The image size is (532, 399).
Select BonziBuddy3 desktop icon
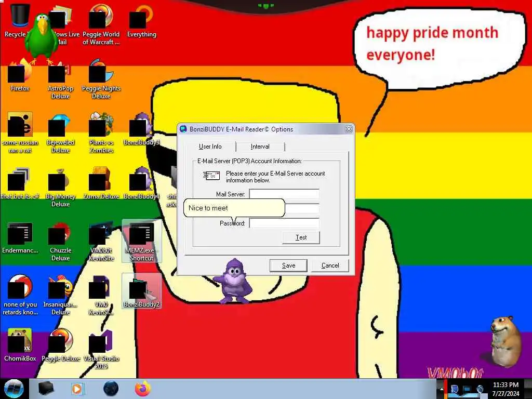141,129
